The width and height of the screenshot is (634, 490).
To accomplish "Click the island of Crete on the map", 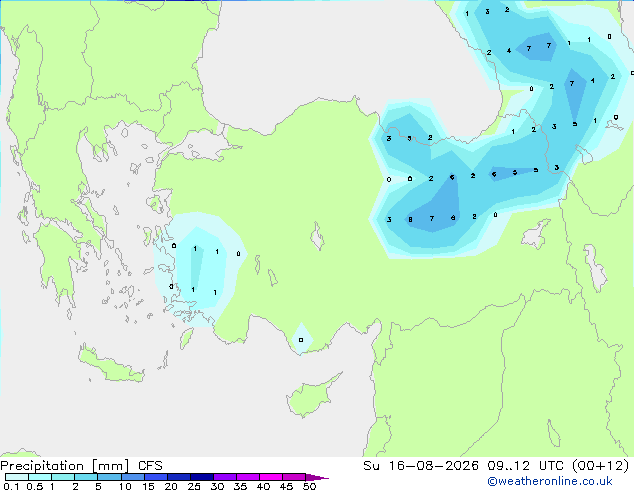I will 111,364.
